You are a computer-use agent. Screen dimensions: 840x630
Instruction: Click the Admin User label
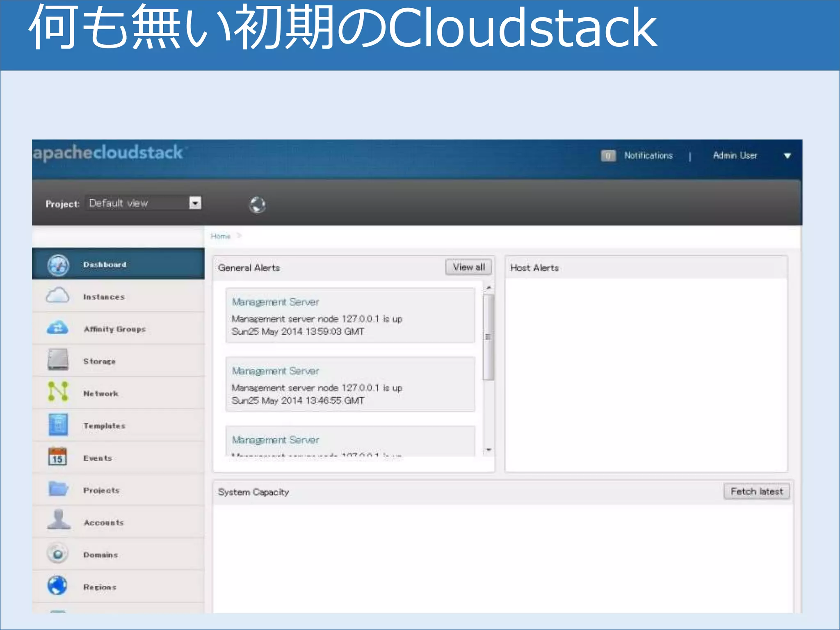pos(735,155)
